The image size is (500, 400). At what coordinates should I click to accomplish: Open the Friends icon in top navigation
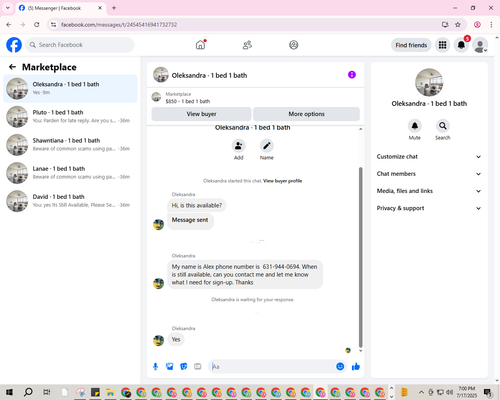[x=247, y=45]
